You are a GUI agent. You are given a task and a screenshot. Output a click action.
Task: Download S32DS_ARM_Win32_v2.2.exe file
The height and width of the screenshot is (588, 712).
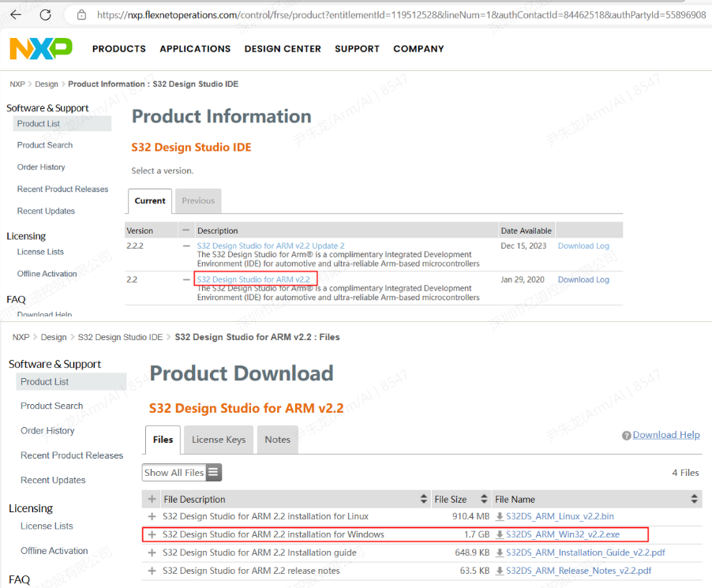562,534
